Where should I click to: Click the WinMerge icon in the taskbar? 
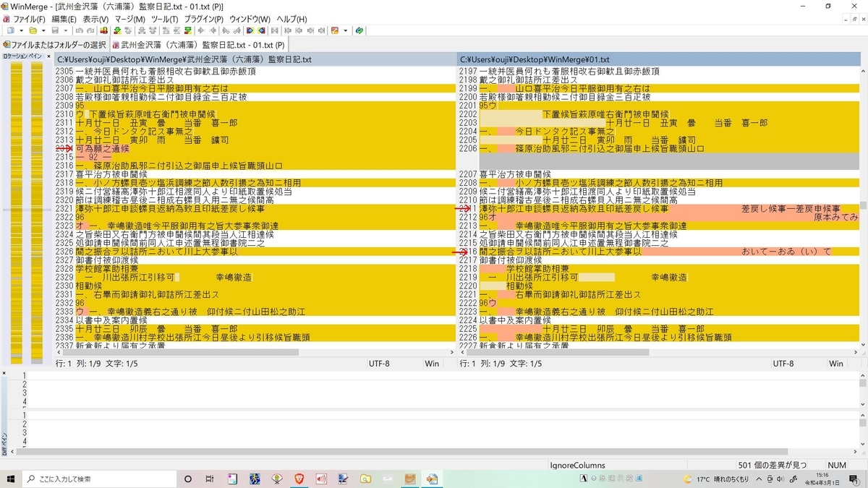(432, 478)
